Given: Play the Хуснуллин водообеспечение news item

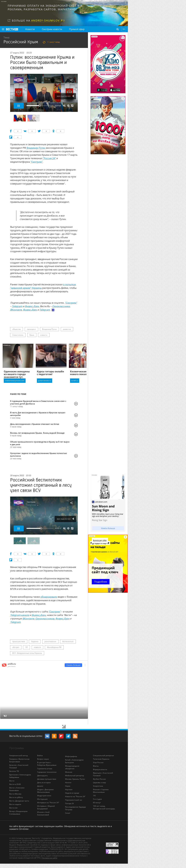Looking at the screenshot, I should (76, 456).
